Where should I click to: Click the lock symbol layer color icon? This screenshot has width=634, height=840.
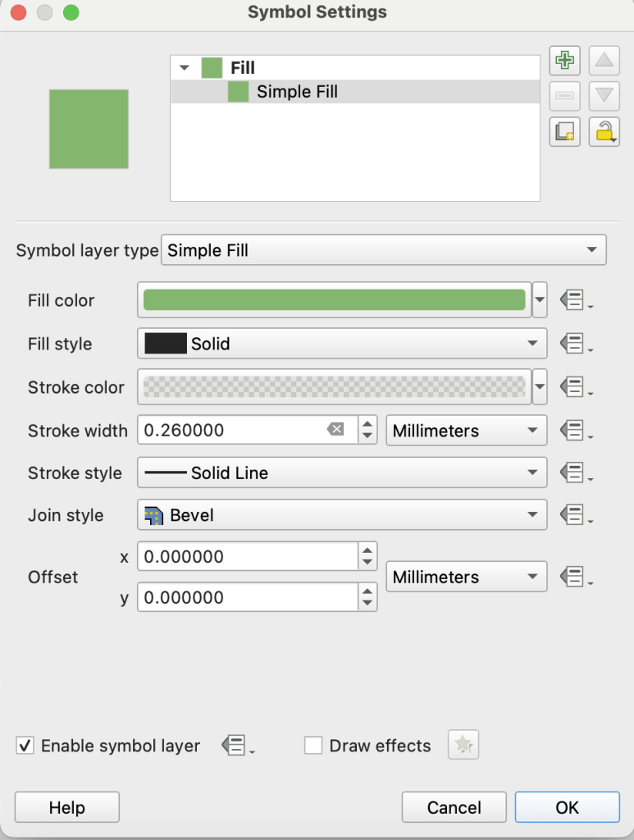click(604, 131)
